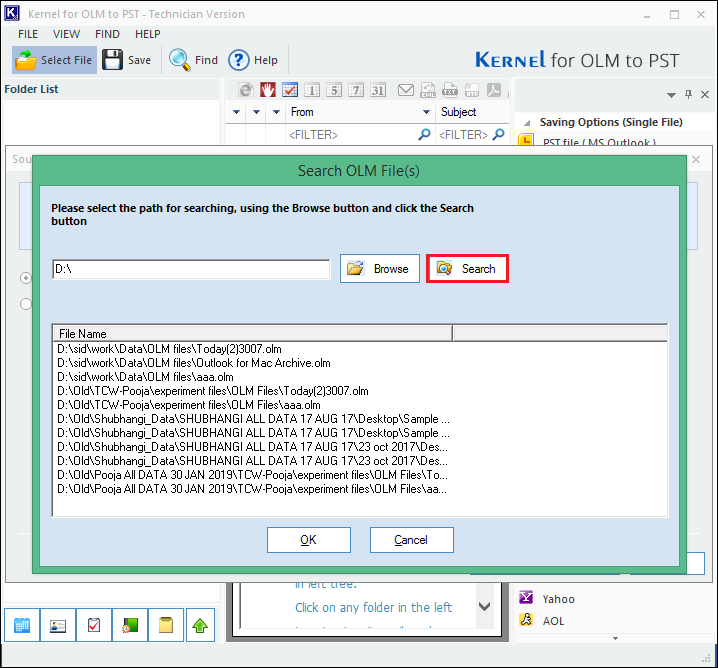The height and width of the screenshot is (668, 718).
Task: Click the Cancel button
Action: coord(412,540)
